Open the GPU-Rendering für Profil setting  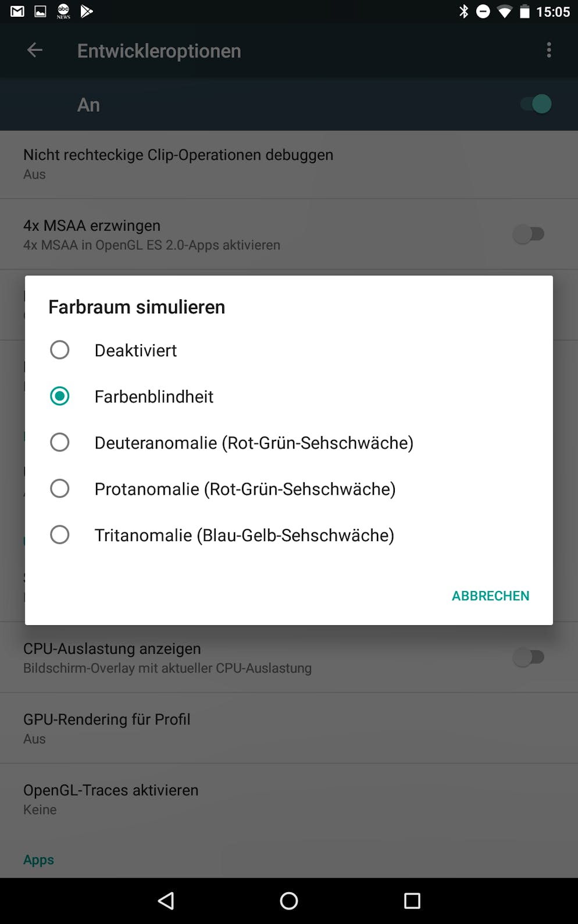tap(289, 728)
